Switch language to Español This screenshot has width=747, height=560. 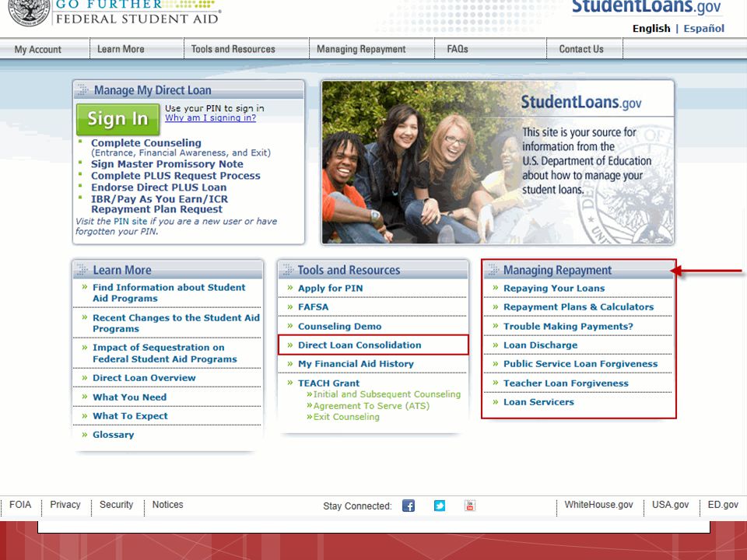[703, 29]
